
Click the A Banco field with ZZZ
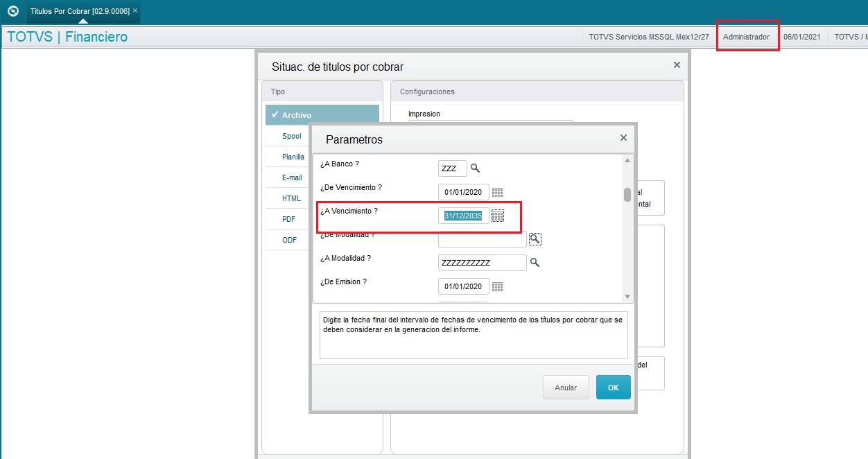click(453, 168)
